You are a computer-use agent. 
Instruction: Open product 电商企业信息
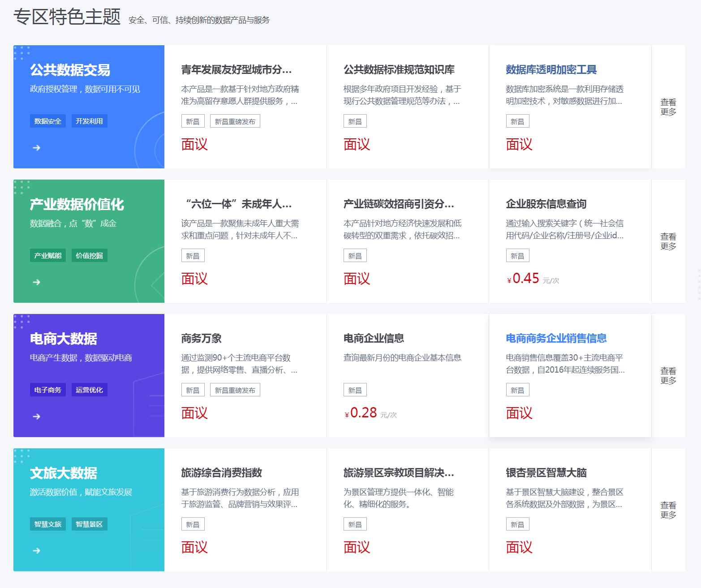374,339
